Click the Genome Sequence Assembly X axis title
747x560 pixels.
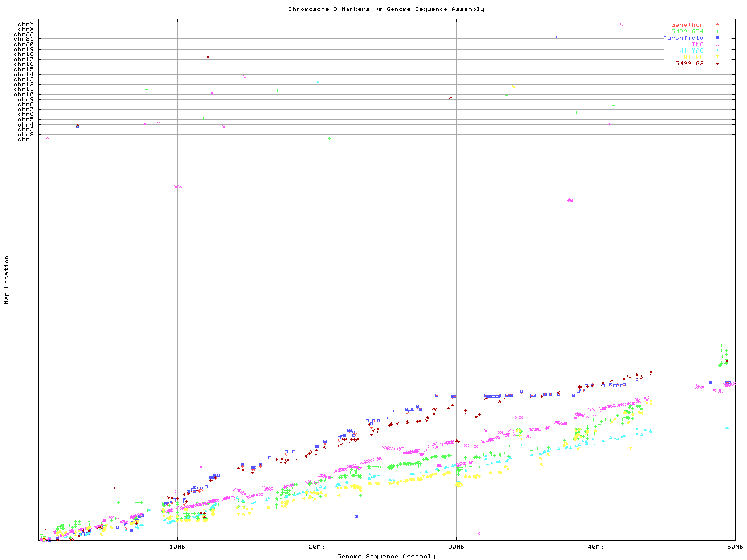(386, 556)
